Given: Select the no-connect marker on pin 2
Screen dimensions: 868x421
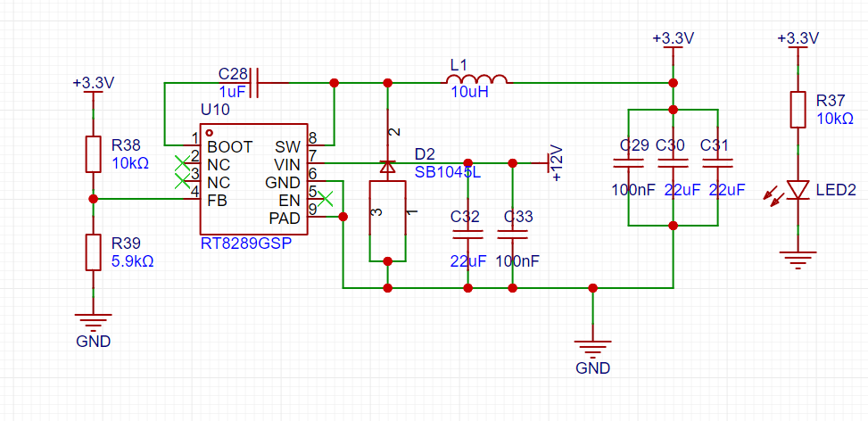Looking at the screenshot, I should click(182, 163).
